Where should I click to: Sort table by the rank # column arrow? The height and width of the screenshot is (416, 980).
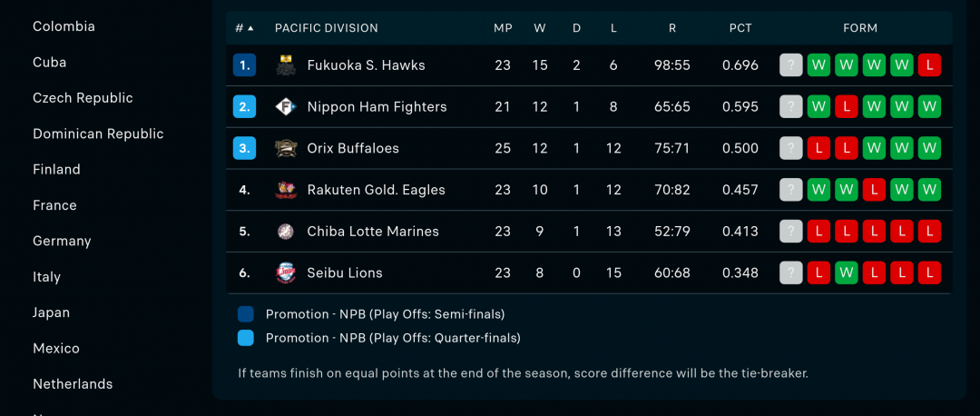pyautogui.click(x=250, y=28)
